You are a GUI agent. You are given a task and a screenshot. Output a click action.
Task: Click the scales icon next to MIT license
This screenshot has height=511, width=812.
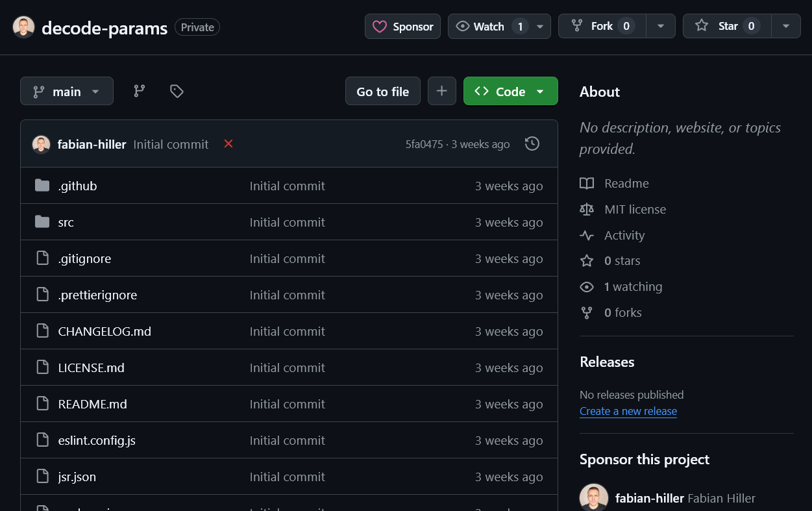coord(587,209)
